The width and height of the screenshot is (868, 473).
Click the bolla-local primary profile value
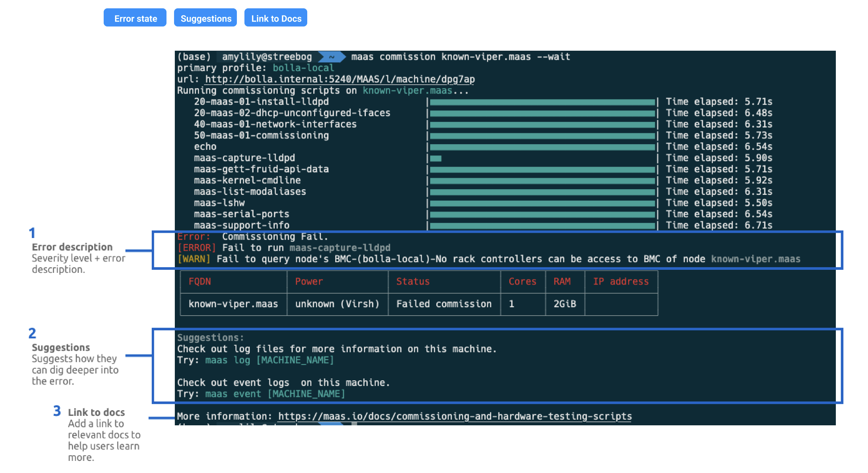[303, 68]
